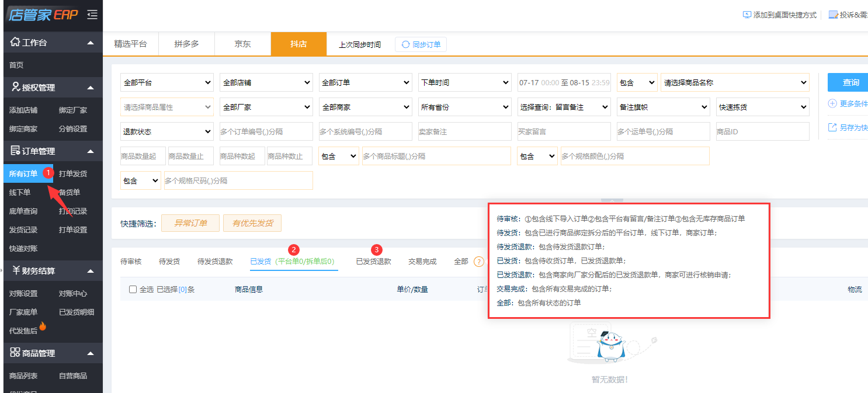
Task: Open the 所有省份 province dropdown
Action: pyautogui.click(x=465, y=107)
